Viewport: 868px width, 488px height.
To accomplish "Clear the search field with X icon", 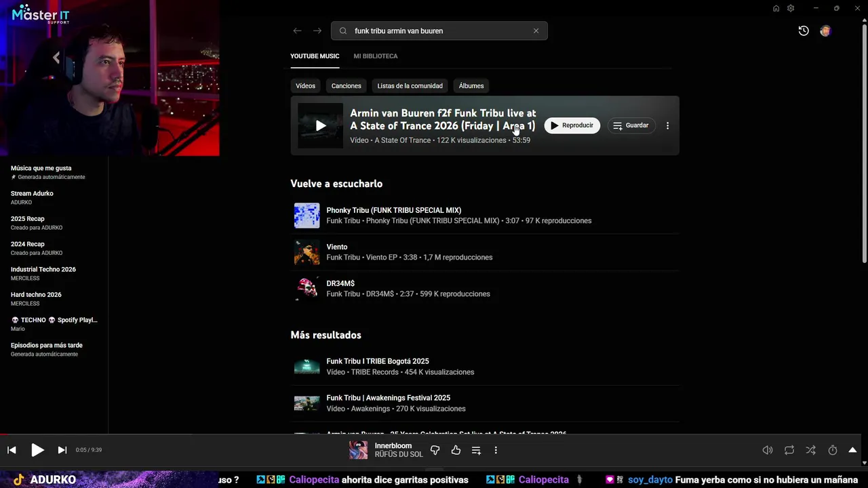I will (536, 30).
